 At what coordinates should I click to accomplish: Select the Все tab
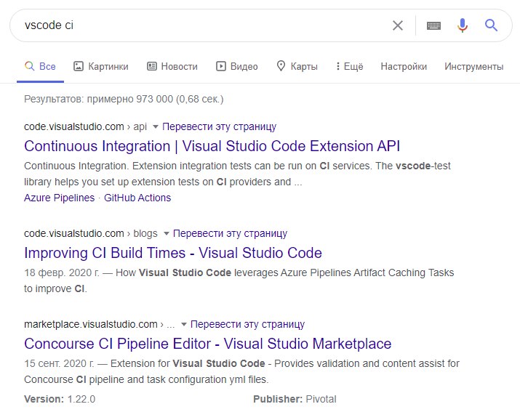click(40, 66)
